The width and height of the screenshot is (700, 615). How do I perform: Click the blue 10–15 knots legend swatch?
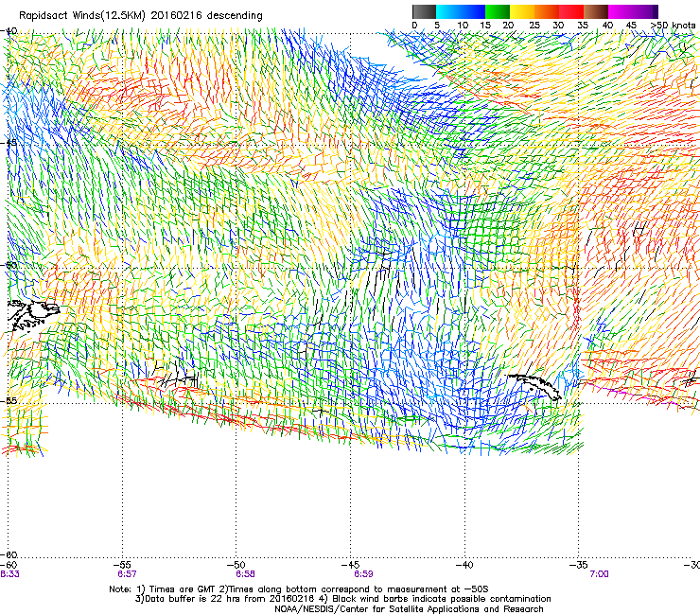[473, 11]
